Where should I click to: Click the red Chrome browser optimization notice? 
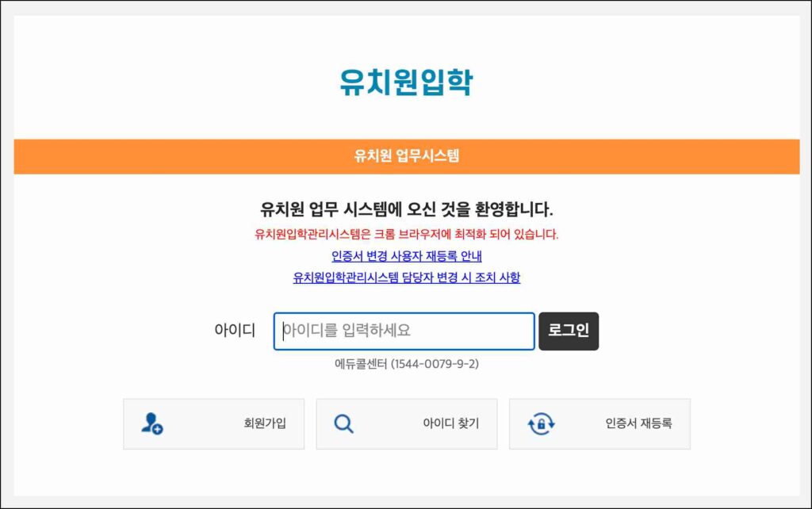(x=406, y=234)
